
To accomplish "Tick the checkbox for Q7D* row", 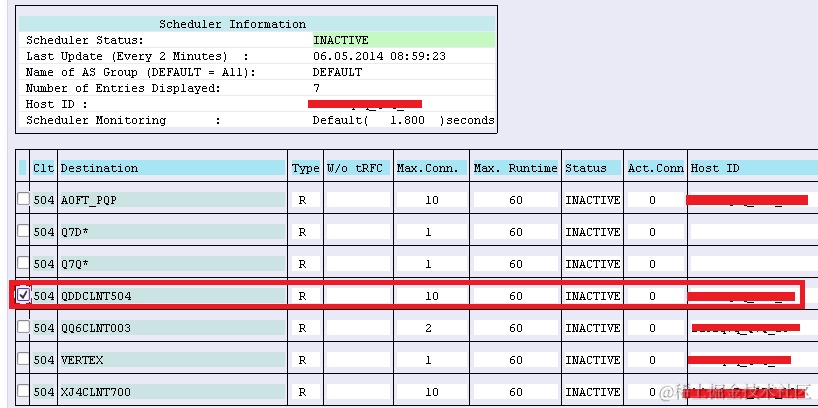I will [23, 231].
